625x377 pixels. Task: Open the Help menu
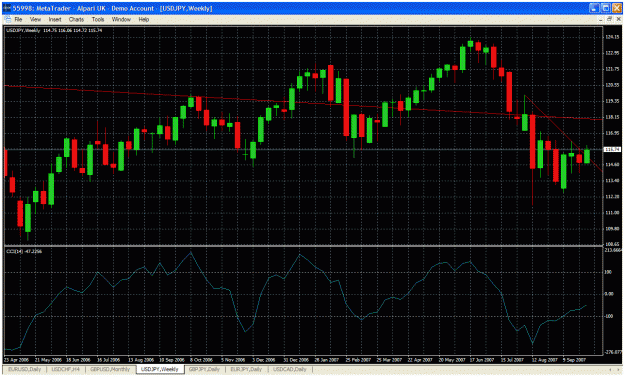143,19
